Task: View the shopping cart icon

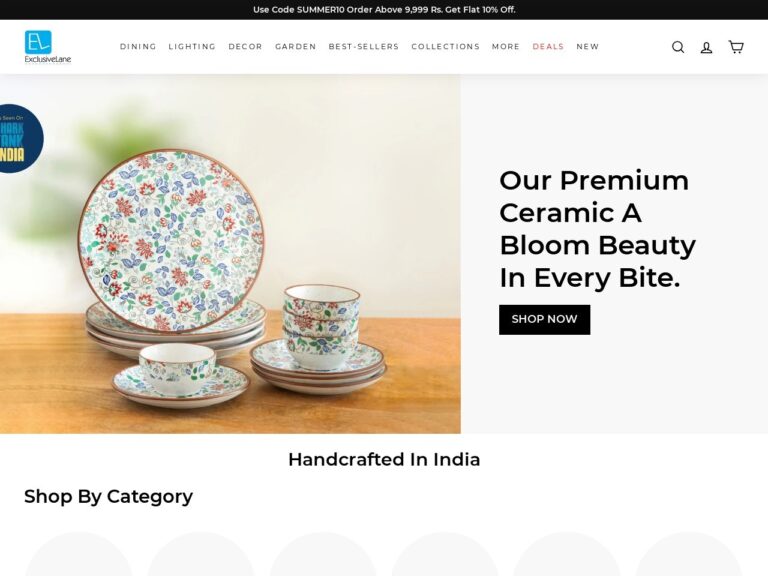Action: tap(736, 47)
